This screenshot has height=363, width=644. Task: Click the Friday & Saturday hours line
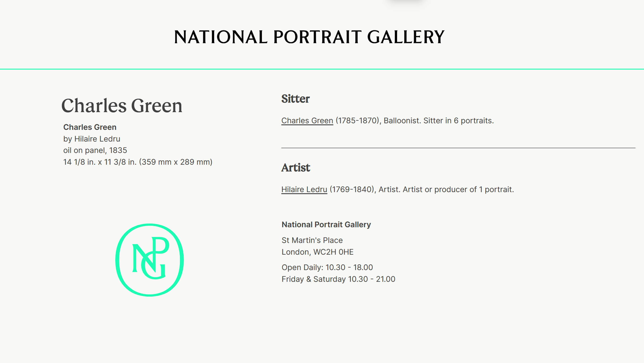(x=338, y=279)
